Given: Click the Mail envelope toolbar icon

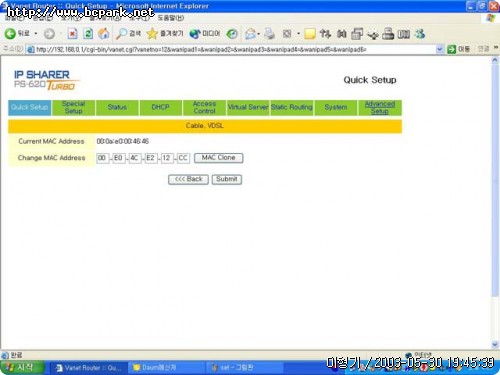Looking at the screenshot, I should click(250, 34).
